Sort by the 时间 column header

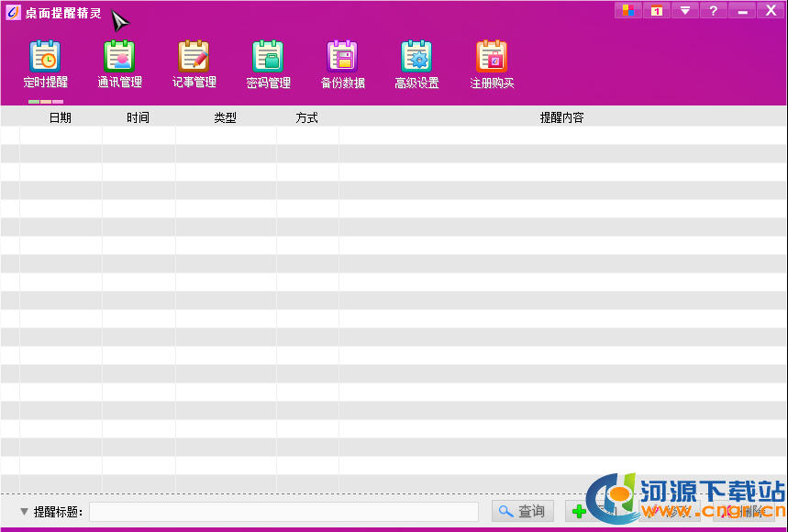[138, 118]
